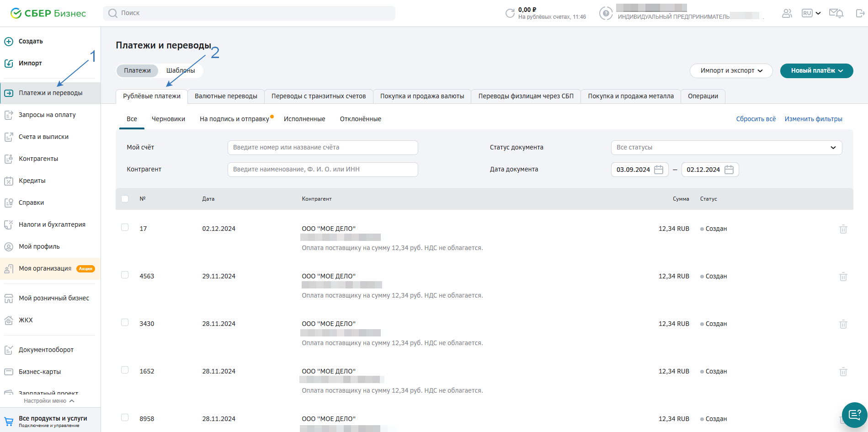Screen dimensions: 868x432
Task: Delete payment number 3430
Action: [x=843, y=324]
